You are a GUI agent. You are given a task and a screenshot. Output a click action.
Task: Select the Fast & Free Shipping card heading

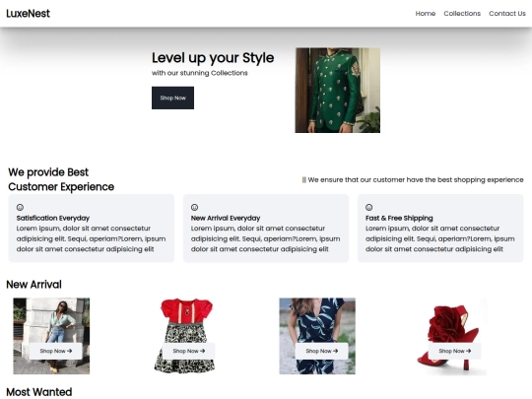pos(399,218)
